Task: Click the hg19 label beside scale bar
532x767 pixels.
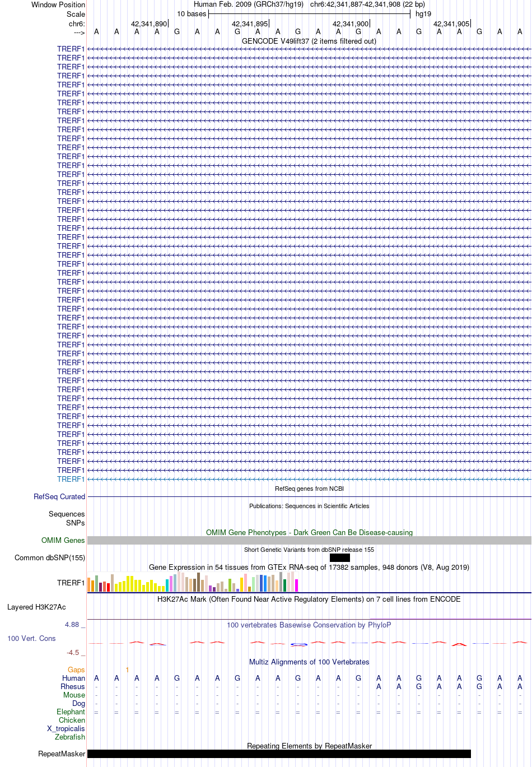Action: click(423, 14)
